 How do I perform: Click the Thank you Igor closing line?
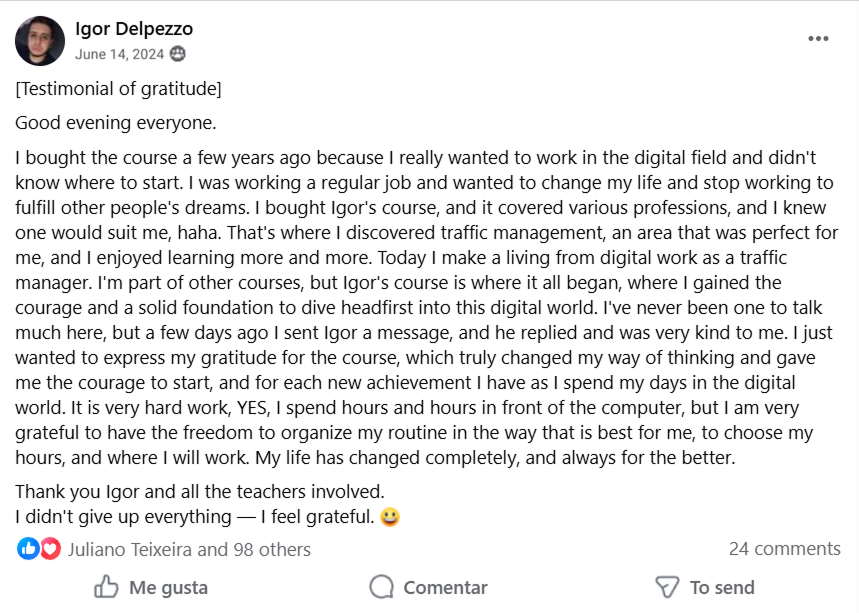[x=199, y=492]
